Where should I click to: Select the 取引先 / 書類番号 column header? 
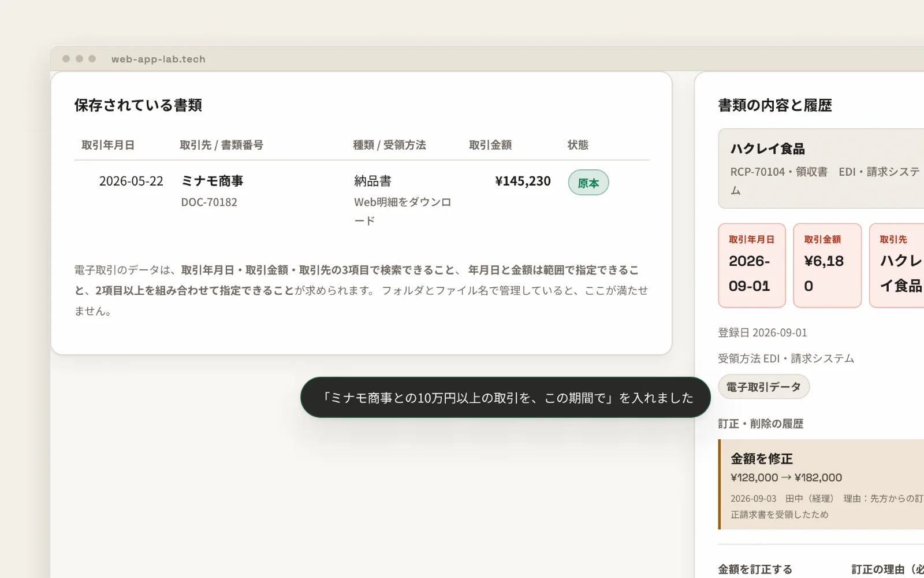pos(222,145)
